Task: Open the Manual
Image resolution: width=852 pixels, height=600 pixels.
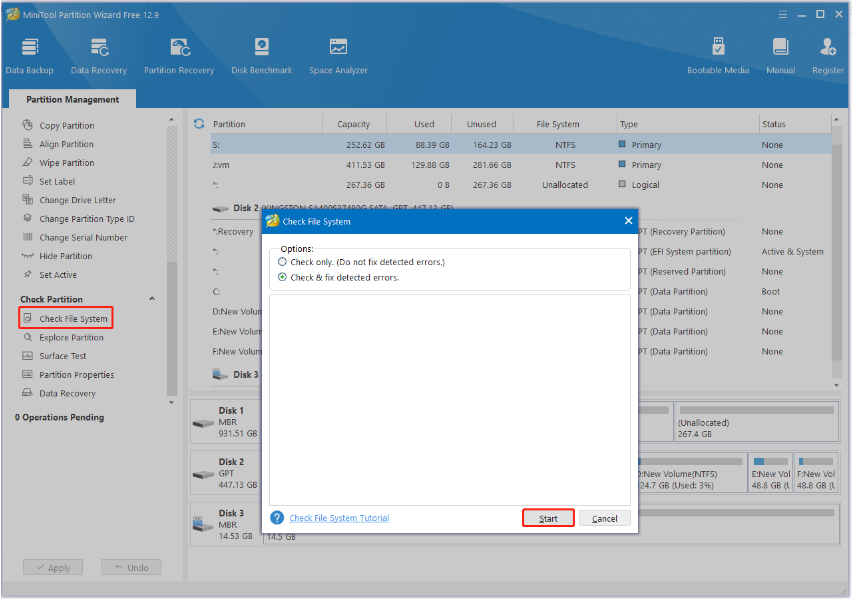Action: pos(780,55)
